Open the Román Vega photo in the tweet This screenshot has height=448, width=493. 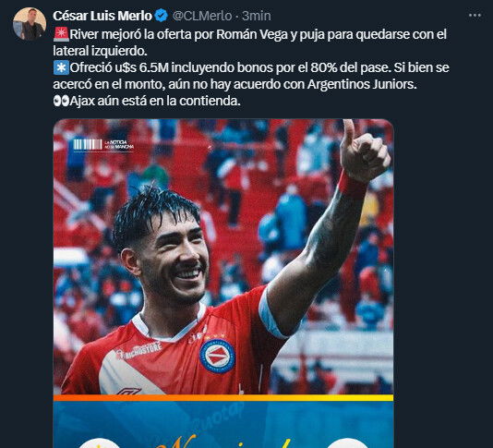click(223, 257)
